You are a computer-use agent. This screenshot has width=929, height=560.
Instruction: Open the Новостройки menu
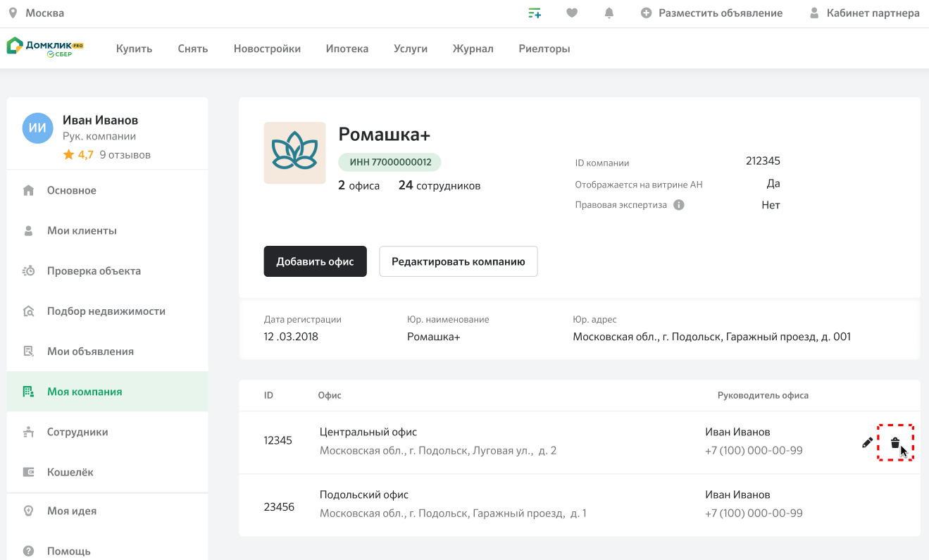(267, 49)
